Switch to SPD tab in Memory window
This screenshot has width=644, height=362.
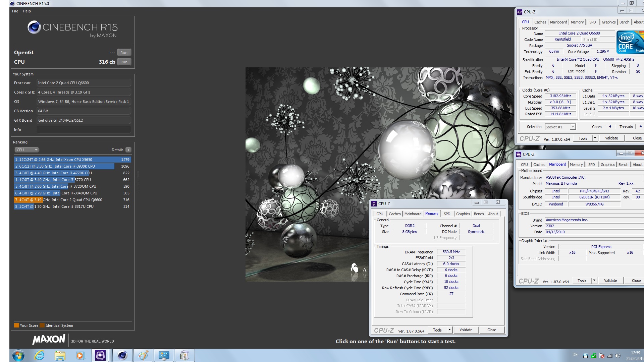click(447, 214)
